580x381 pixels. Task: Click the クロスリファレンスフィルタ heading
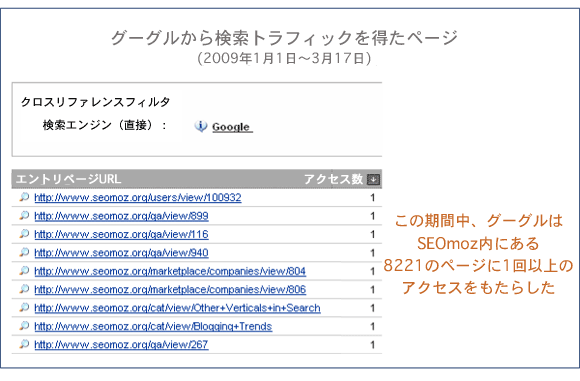pos(95,102)
